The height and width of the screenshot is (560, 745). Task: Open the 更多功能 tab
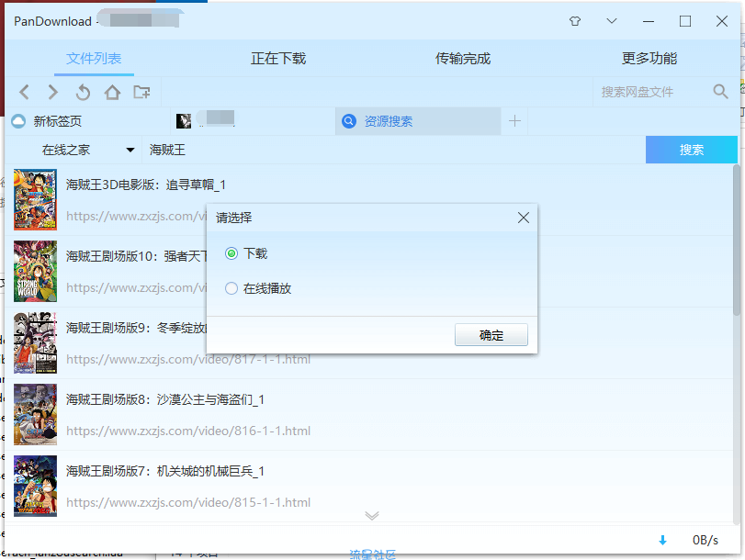tap(649, 58)
